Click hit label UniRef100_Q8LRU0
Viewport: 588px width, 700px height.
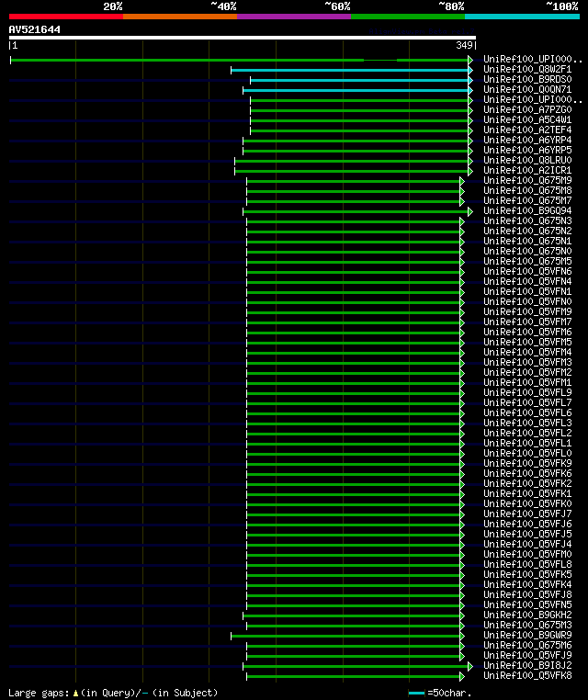click(x=527, y=160)
